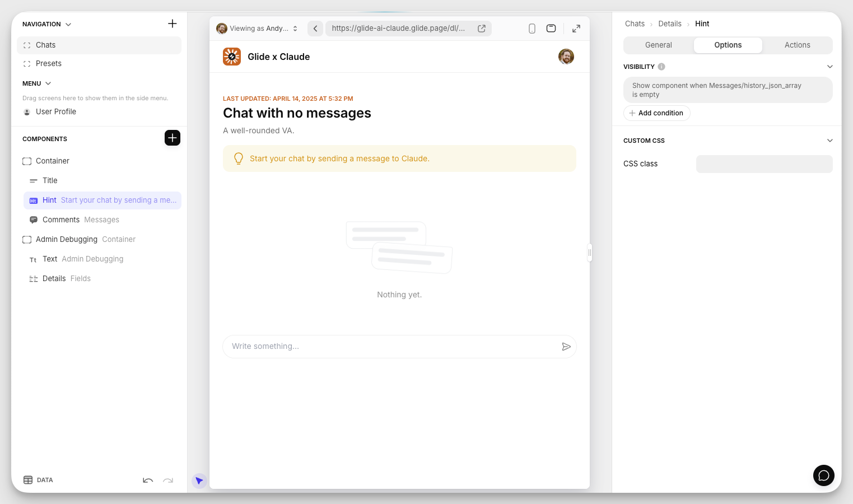Add a new navigation screen with plus icon
Screen dimensions: 853x504
[173, 24]
